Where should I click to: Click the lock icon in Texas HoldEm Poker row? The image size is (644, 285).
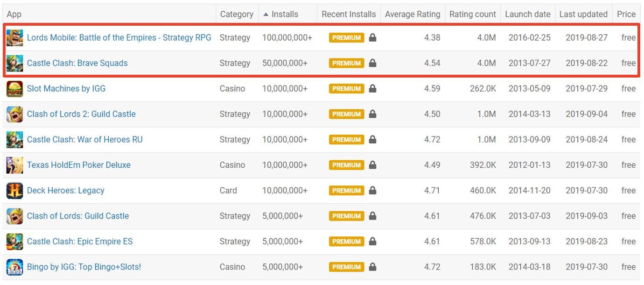372,164
